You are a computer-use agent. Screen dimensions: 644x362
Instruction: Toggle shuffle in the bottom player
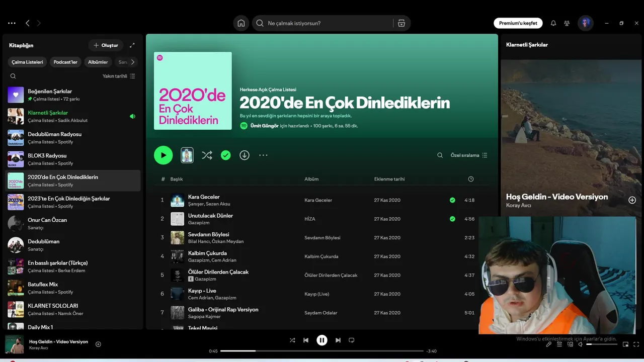coord(292,340)
